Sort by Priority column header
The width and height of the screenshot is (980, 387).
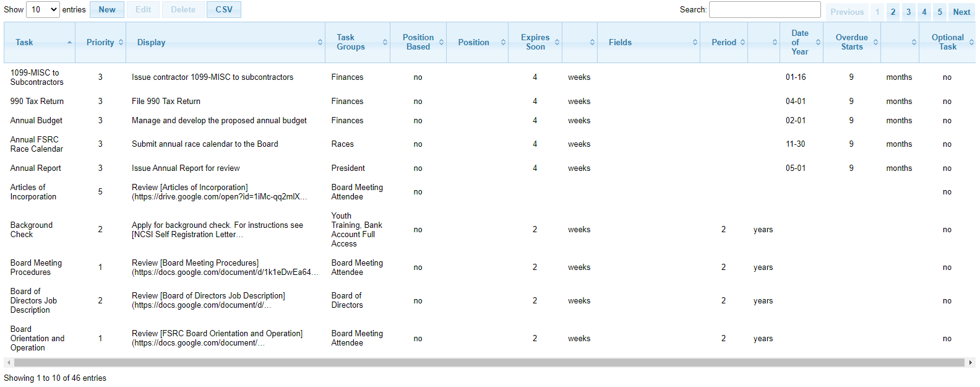point(101,42)
